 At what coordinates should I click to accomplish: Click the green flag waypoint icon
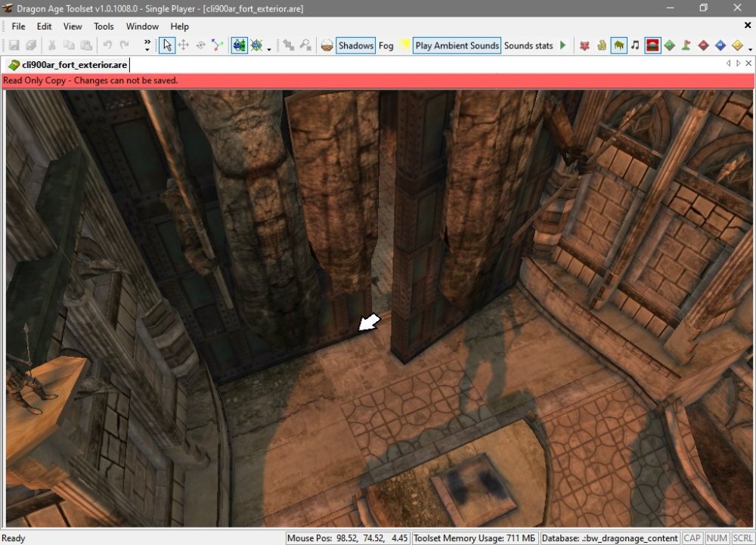tap(686, 45)
